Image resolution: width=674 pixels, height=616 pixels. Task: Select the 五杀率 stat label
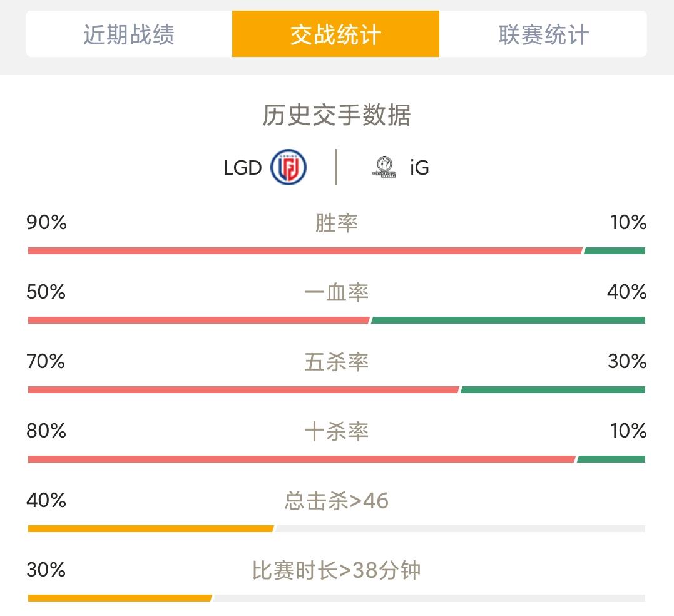(x=337, y=362)
